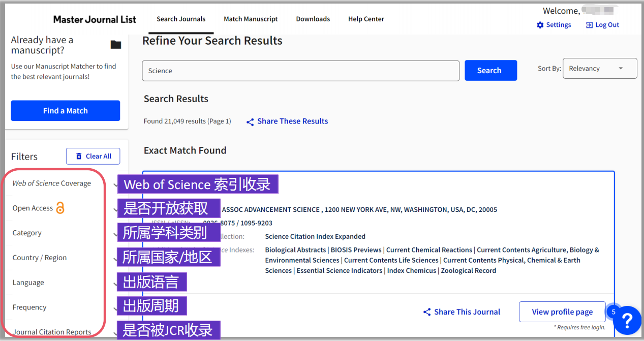Open the Downloads tab
The width and height of the screenshot is (644, 341).
click(x=313, y=19)
